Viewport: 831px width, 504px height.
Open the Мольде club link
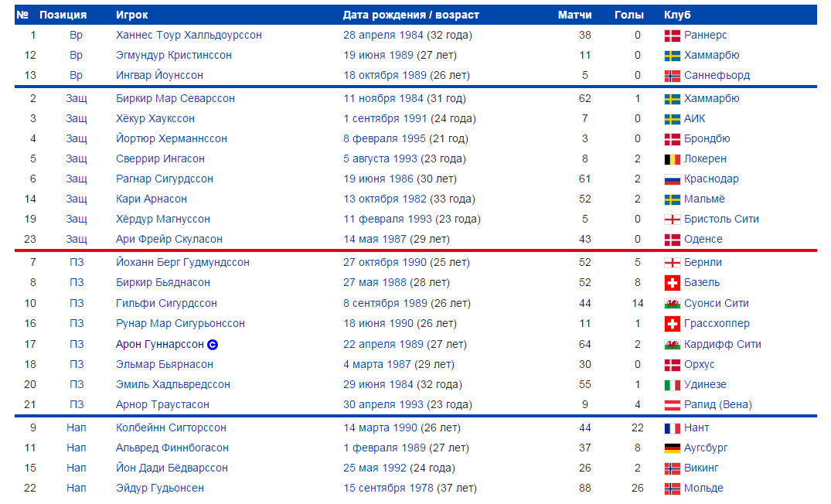pyautogui.click(x=703, y=488)
